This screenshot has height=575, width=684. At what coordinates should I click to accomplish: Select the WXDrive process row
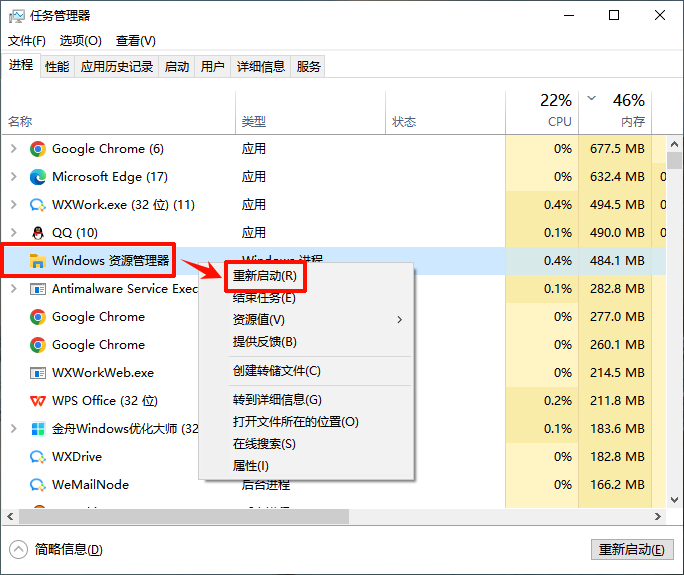point(334,457)
